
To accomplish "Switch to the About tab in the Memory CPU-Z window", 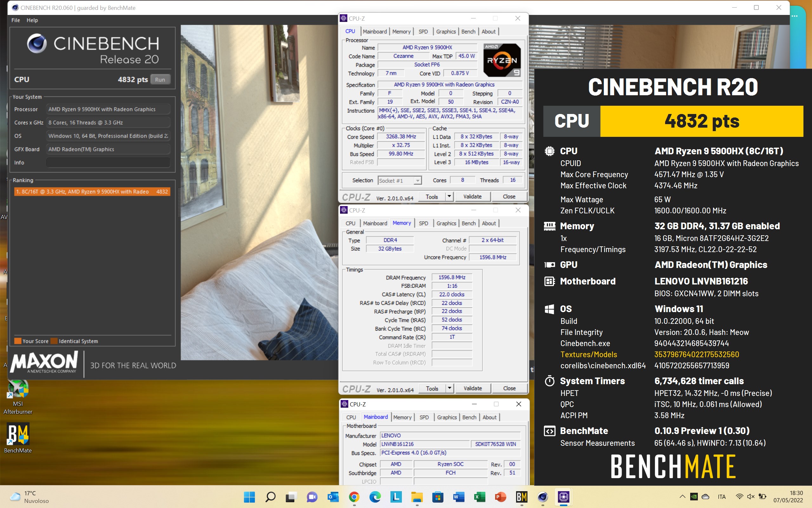I will click(x=488, y=224).
